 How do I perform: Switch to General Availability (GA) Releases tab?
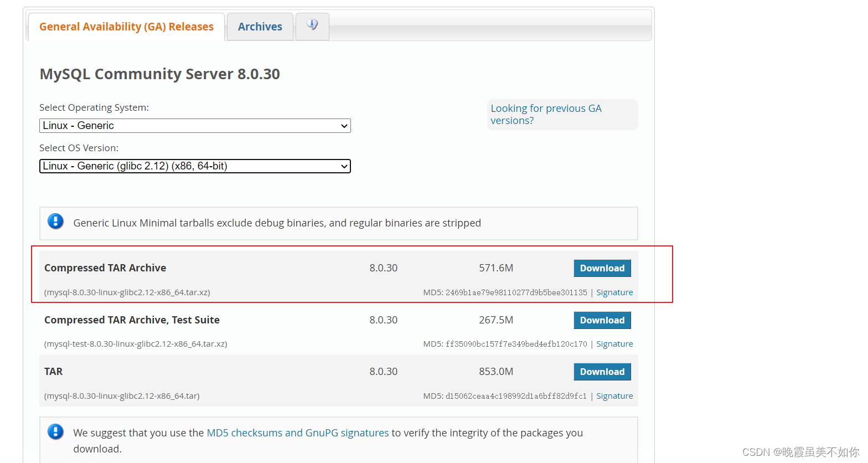coord(126,27)
